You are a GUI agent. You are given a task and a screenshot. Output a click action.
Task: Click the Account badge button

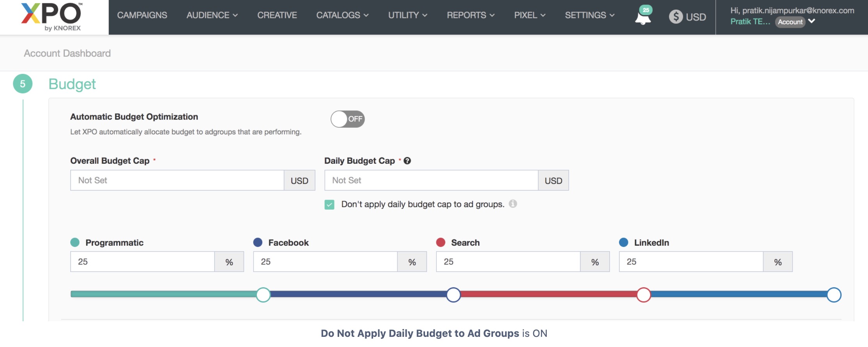click(x=790, y=22)
